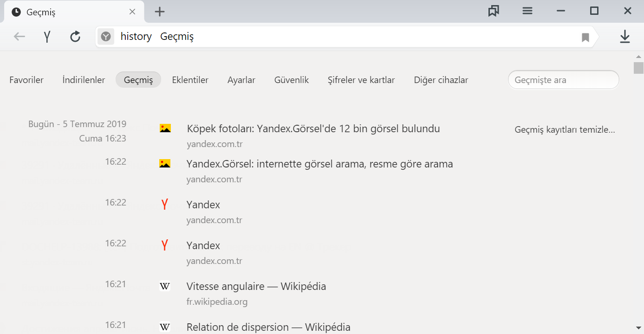Screen dimensions: 644x334
Task: Click the back arrow button
Action: pyautogui.click(x=19, y=37)
